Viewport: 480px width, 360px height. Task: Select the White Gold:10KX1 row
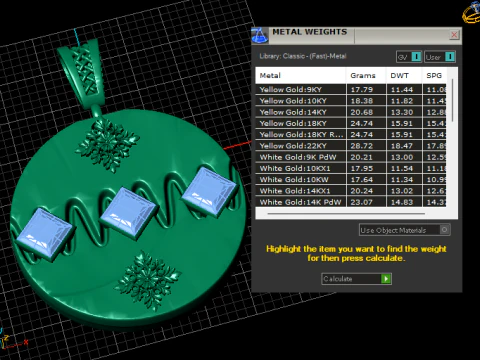click(x=351, y=168)
